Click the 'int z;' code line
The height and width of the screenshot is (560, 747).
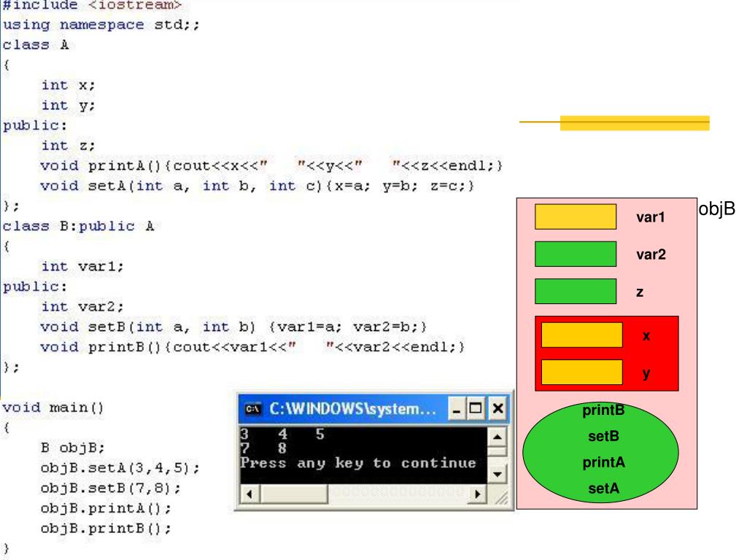click(x=68, y=145)
